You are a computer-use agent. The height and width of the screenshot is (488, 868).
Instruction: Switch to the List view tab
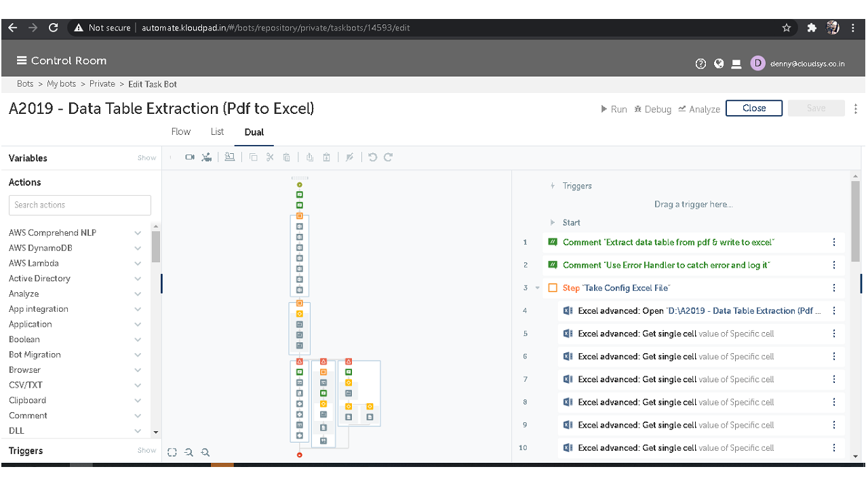(217, 131)
